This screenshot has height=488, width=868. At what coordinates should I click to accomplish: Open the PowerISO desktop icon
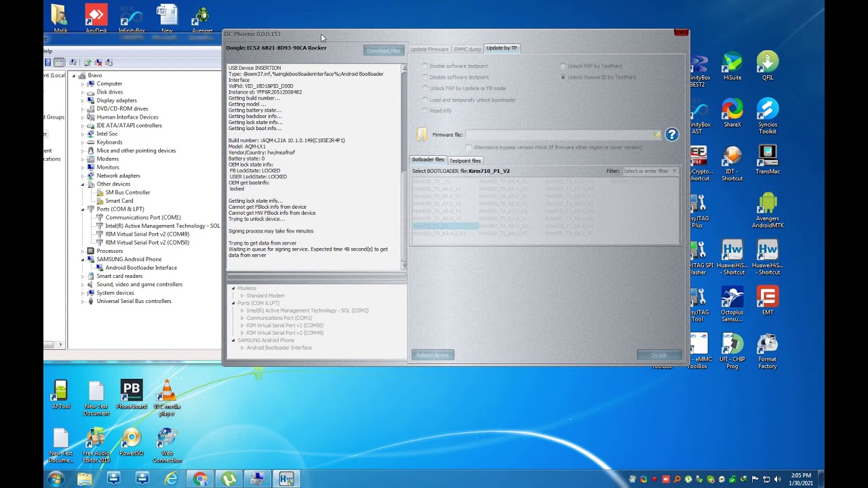[x=132, y=441]
